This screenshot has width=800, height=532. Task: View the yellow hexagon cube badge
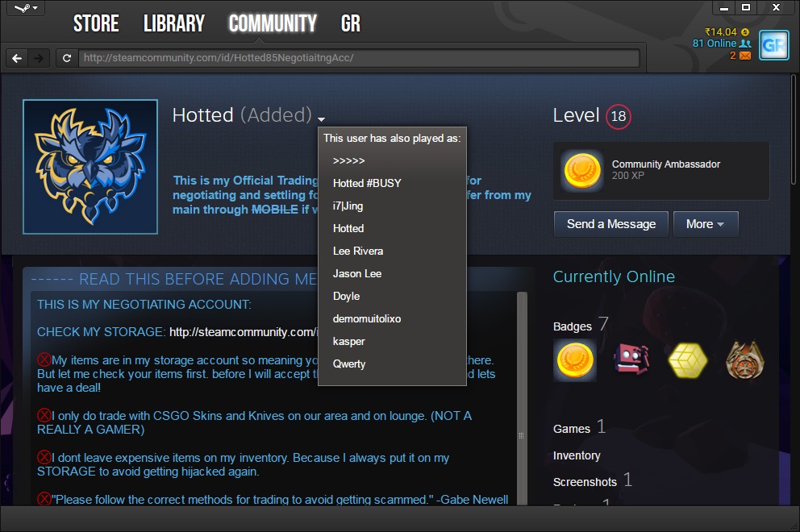pos(688,360)
